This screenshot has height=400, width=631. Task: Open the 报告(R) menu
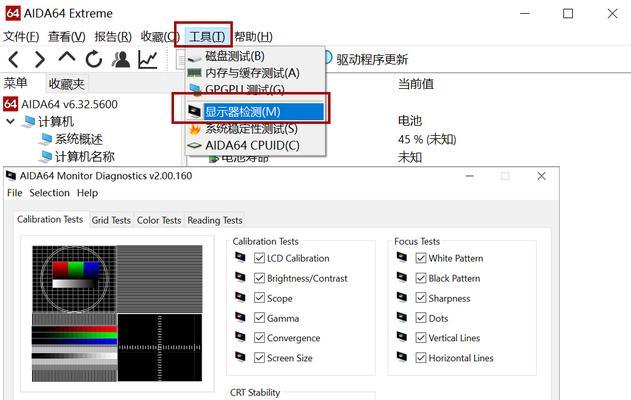(113, 37)
